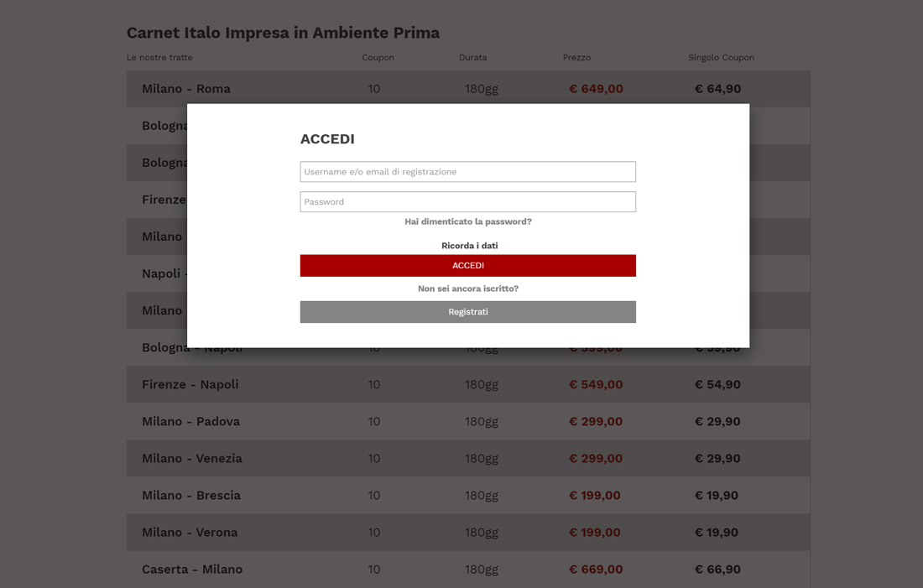Click the Username e/o email di registrazione field
This screenshot has width=923, height=588.
pos(468,172)
